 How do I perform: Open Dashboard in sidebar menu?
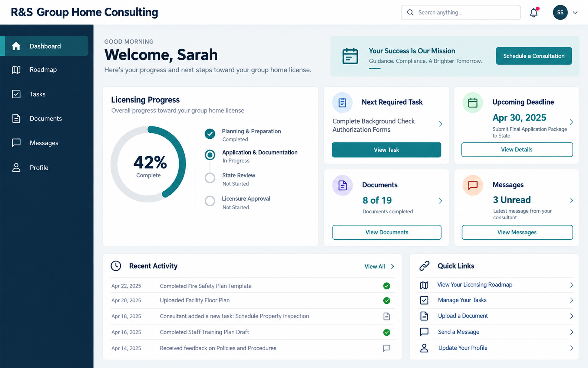(44, 46)
